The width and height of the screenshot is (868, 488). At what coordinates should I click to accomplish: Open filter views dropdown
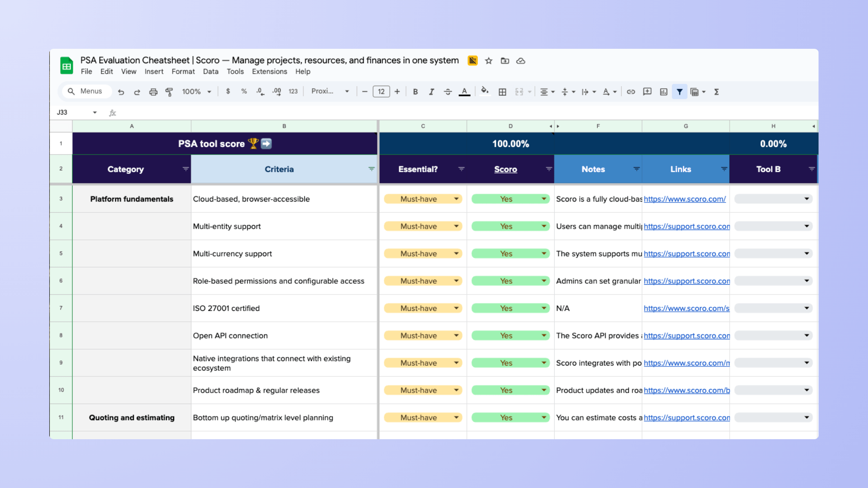[698, 92]
